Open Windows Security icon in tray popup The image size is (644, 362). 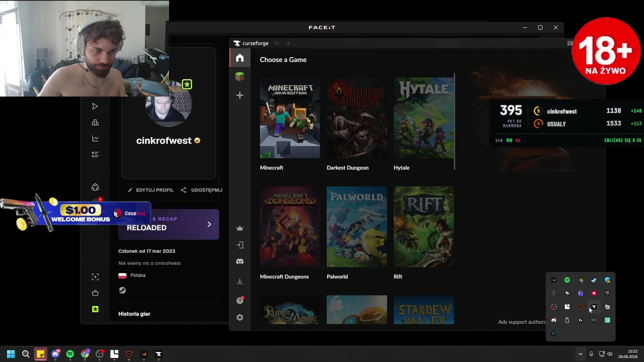tap(607, 280)
